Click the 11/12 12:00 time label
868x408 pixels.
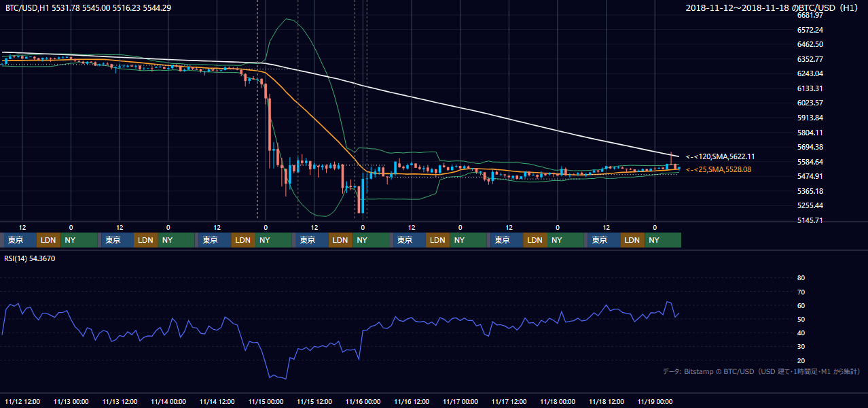(22, 401)
